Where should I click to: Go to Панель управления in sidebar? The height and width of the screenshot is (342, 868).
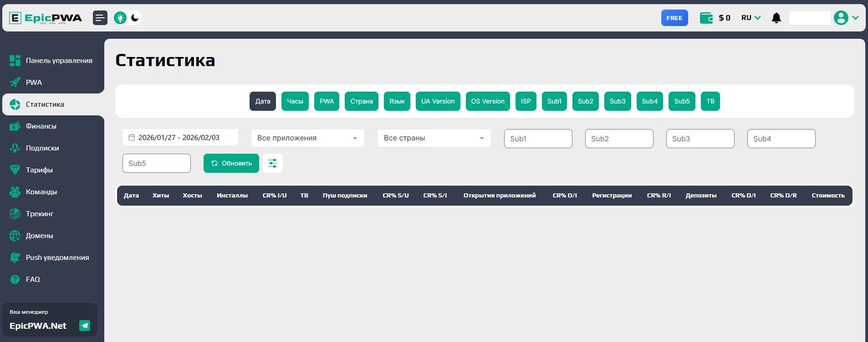point(59,61)
